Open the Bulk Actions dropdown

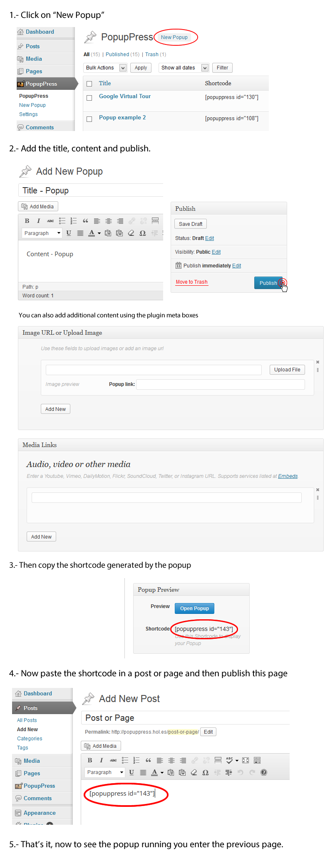pos(106,68)
